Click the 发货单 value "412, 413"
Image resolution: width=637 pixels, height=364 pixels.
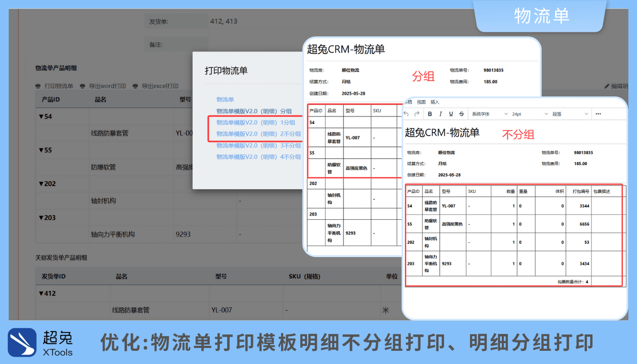click(223, 21)
